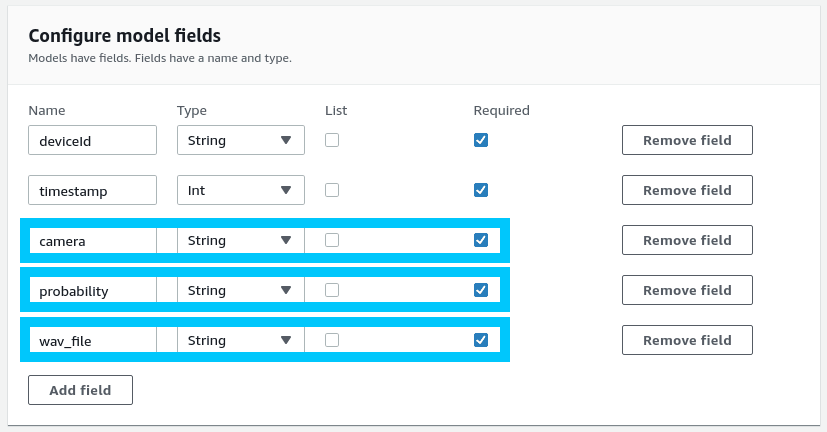Viewport: 827px width, 432px height.
Task: Open the camera field's Type dropdown
Action: click(x=240, y=240)
